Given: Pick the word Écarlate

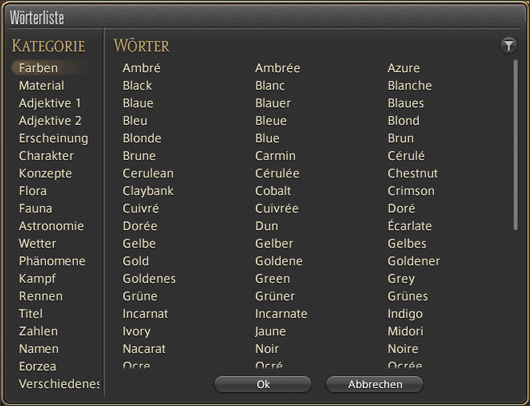Looking at the screenshot, I should (x=410, y=226).
